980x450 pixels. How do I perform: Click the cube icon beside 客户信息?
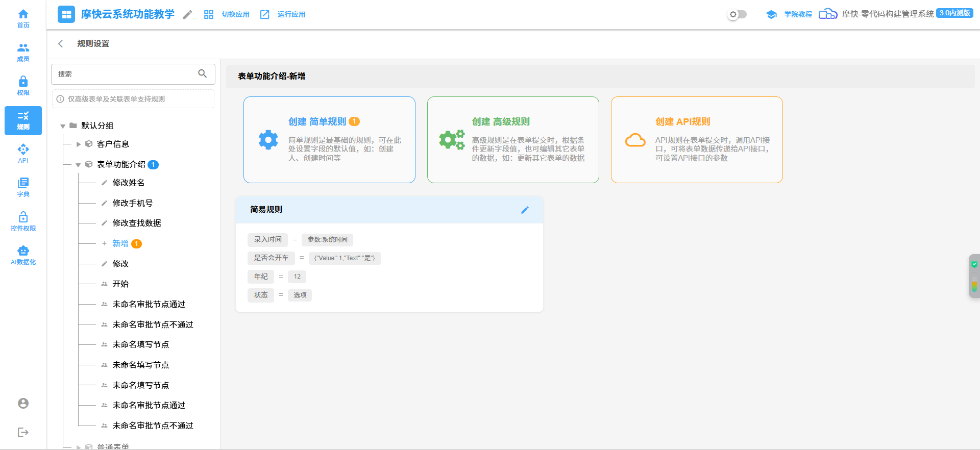(89, 144)
